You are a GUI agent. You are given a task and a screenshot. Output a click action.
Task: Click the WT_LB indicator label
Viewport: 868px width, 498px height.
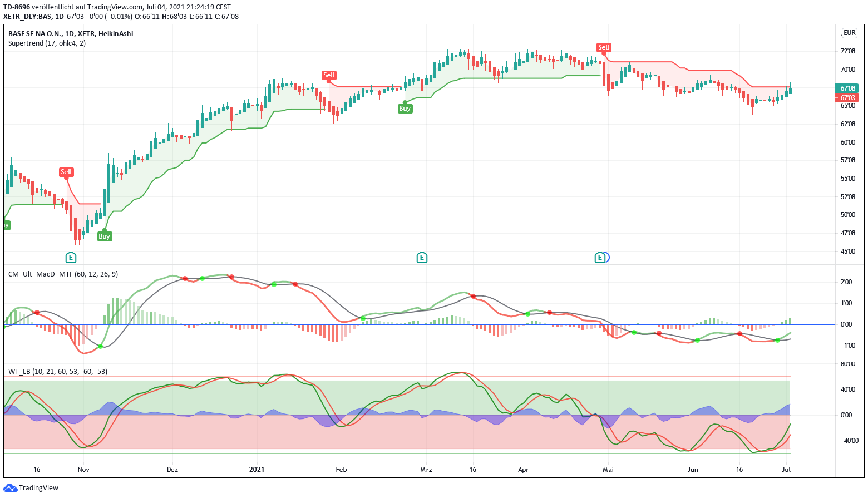pos(57,371)
